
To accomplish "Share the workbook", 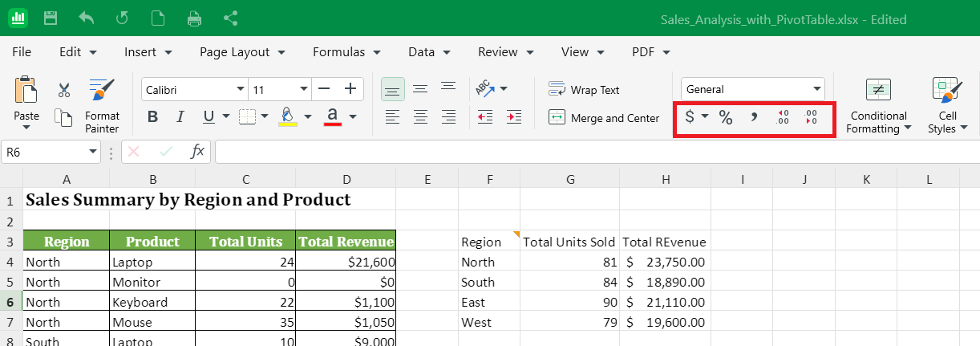I will (x=231, y=18).
